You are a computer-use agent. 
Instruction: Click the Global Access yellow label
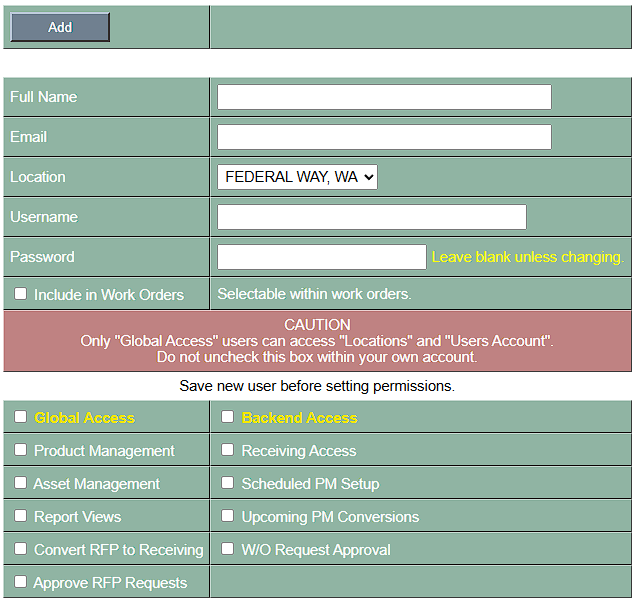pos(84,418)
